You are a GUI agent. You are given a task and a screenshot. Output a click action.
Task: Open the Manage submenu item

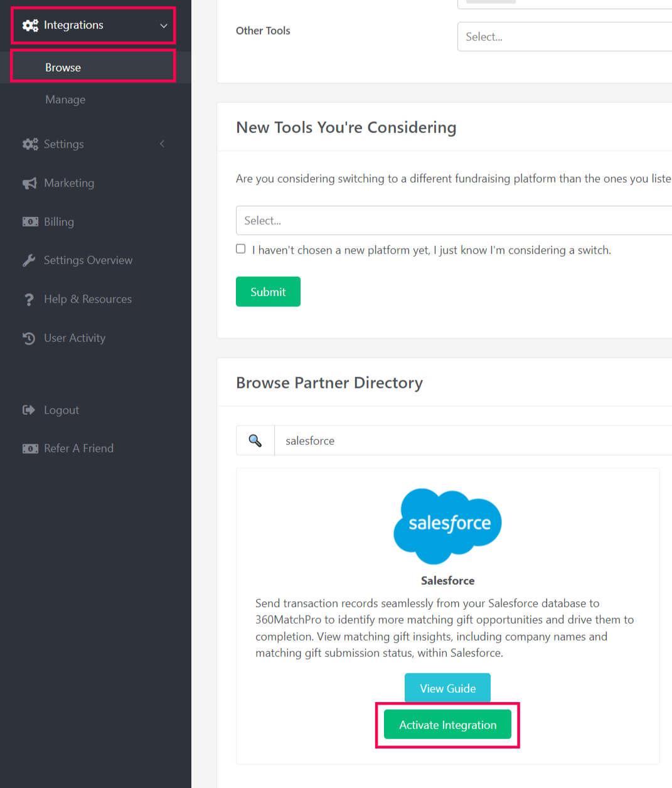coord(65,100)
